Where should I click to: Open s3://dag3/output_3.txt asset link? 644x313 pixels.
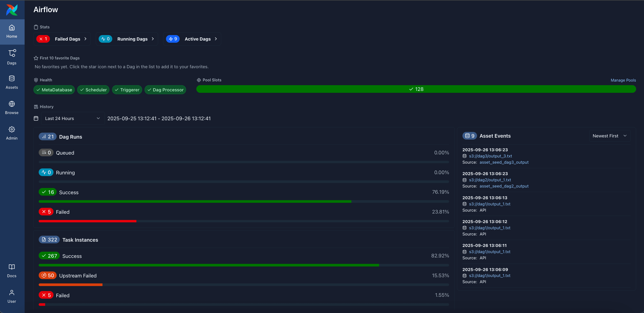pyautogui.click(x=490, y=156)
